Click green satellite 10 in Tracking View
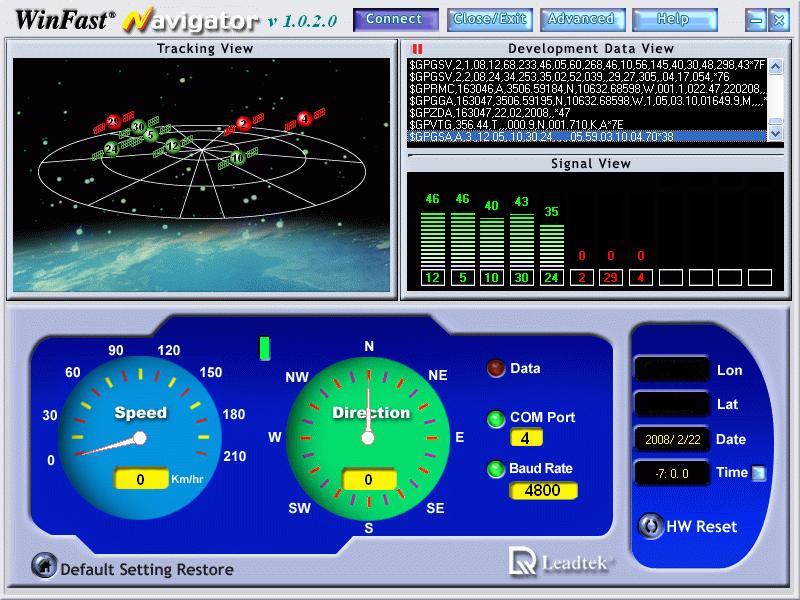The height and width of the screenshot is (600, 800). (237, 158)
